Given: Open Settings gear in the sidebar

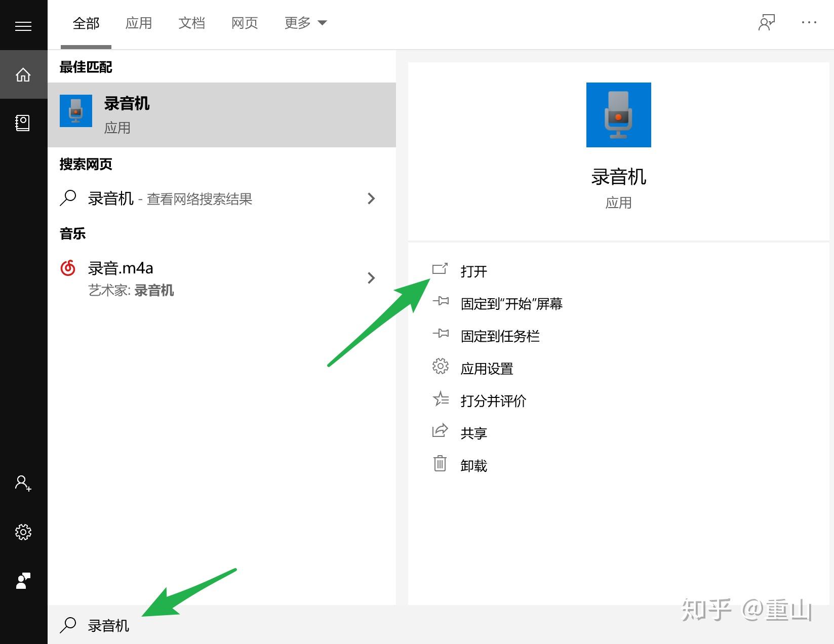Looking at the screenshot, I should pyautogui.click(x=23, y=532).
